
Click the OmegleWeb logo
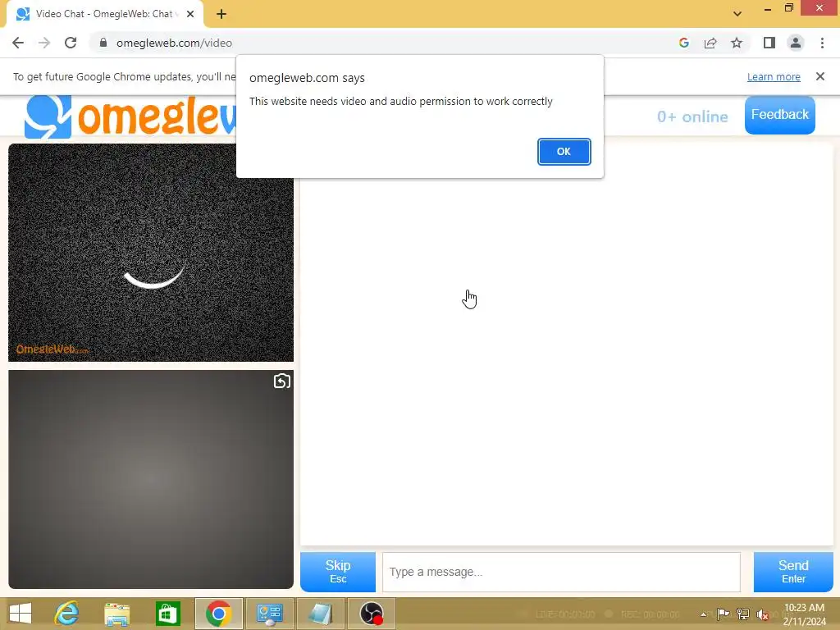130,116
